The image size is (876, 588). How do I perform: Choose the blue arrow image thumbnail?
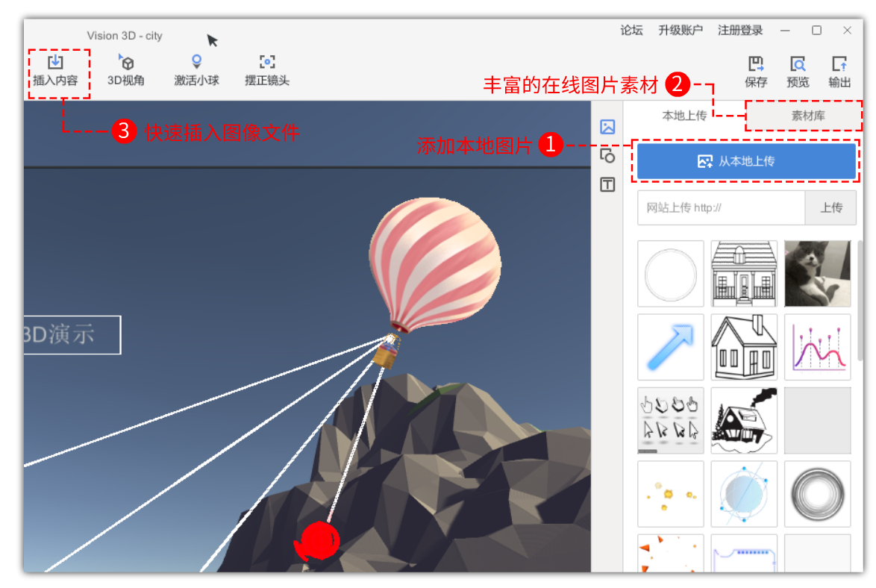point(670,347)
